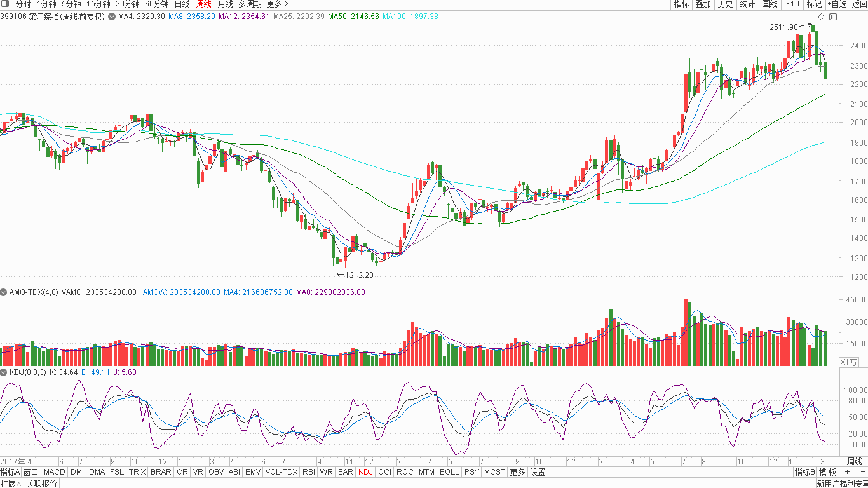Open F10 company information
Screen dimensions: 868x488
click(x=792, y=4)
